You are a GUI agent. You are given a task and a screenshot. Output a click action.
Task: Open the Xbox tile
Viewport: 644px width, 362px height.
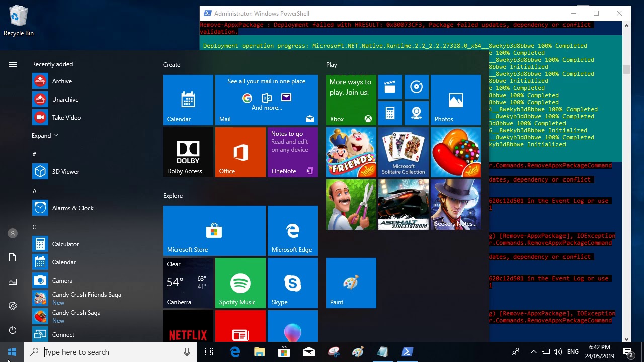[351, 100]
